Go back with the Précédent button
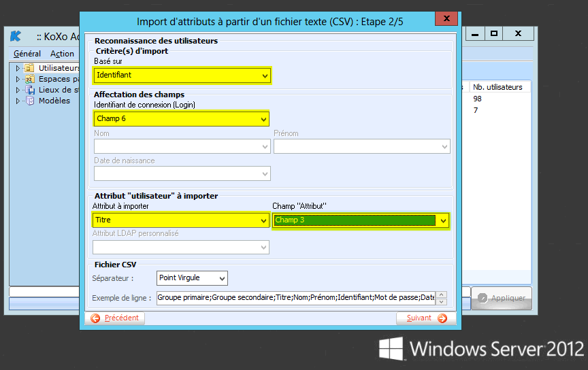Image resolution: width=588 pixels, height=370 pixels. pyautogui.click(x=115, y=318)
